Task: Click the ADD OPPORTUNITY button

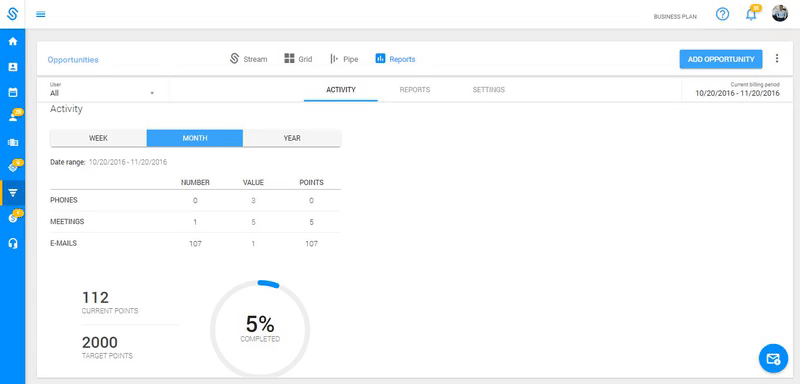Action: coord(721,59)
